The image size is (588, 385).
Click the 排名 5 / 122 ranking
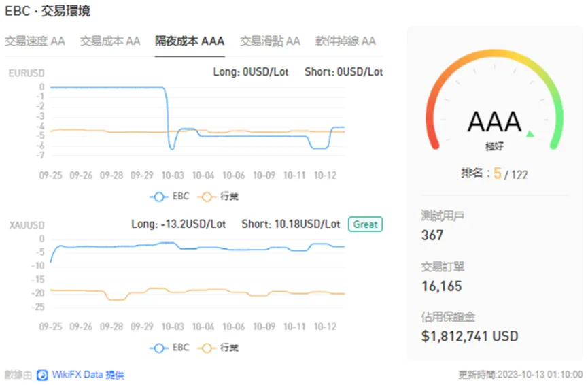click(494, 173)
